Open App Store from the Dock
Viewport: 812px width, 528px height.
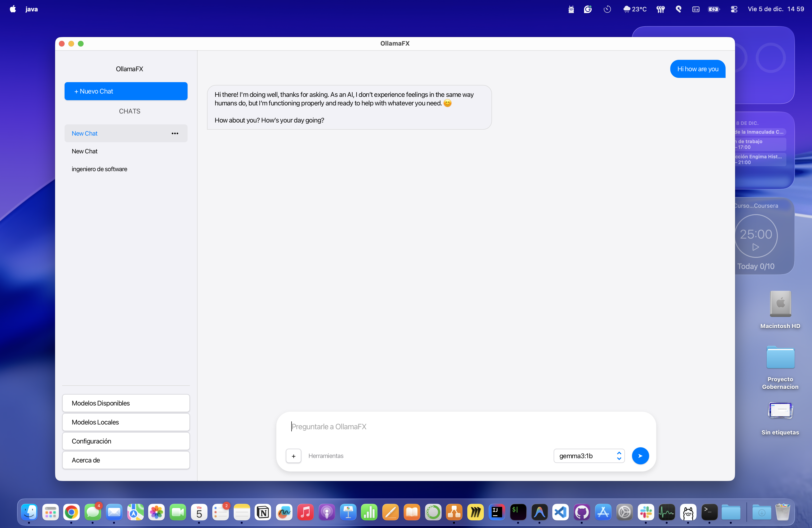click(603, 512)
